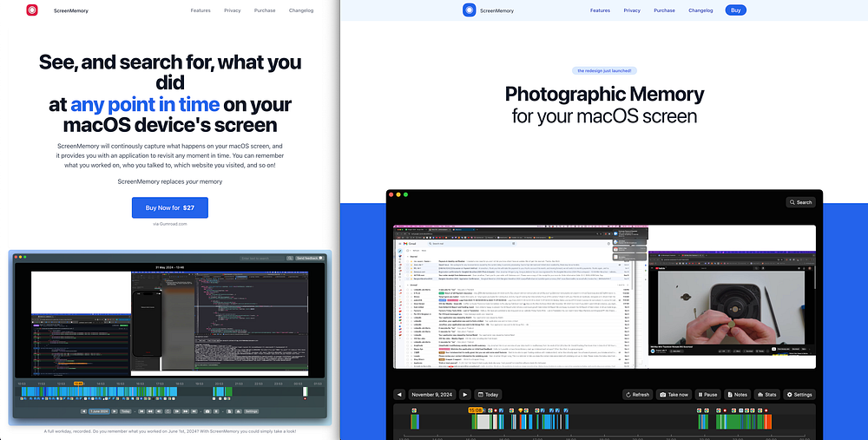Click the 'ScreenMemory replaces your memory' line
Screen dimensions: 868x440
click(170, 181)
